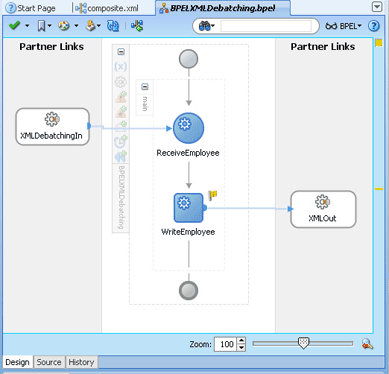This screenshot has width=389, height=374.
Task: Click the XMLDebatchingIn partner link
Action: pyautogui.click(x=52, y=127)
